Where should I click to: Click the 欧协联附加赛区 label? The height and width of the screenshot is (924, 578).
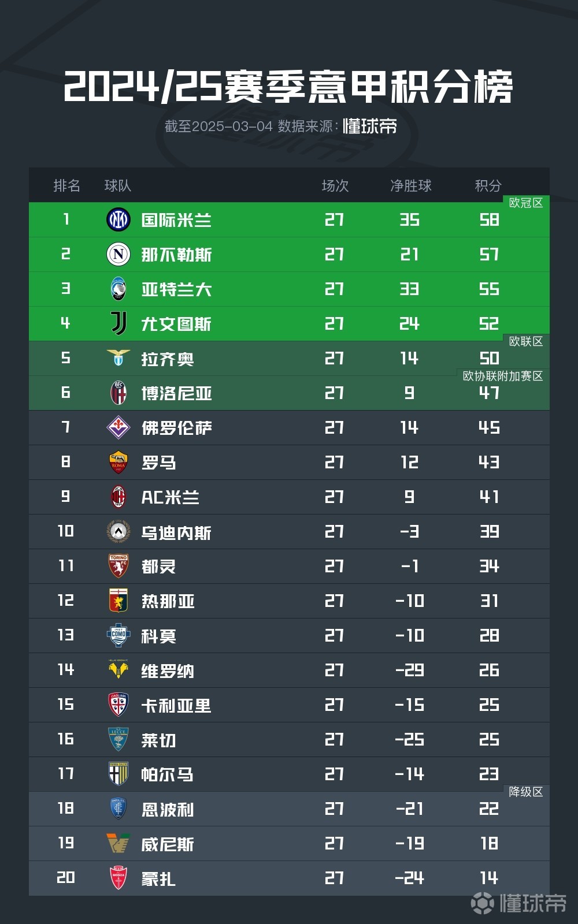tap(503, 376)
